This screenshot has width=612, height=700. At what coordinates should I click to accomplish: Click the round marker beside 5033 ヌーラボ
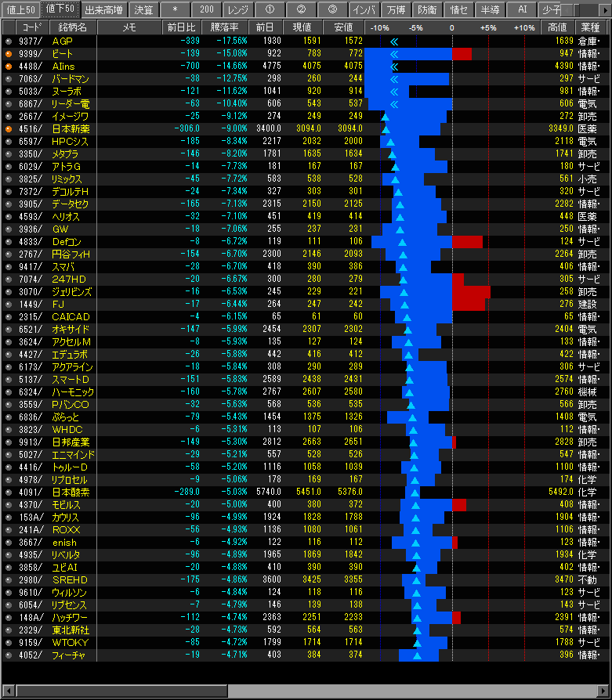click(x=9, y=92)
